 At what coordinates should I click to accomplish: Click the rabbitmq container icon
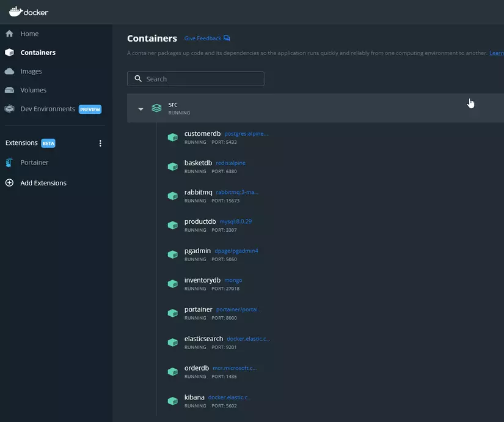(173, 196)
